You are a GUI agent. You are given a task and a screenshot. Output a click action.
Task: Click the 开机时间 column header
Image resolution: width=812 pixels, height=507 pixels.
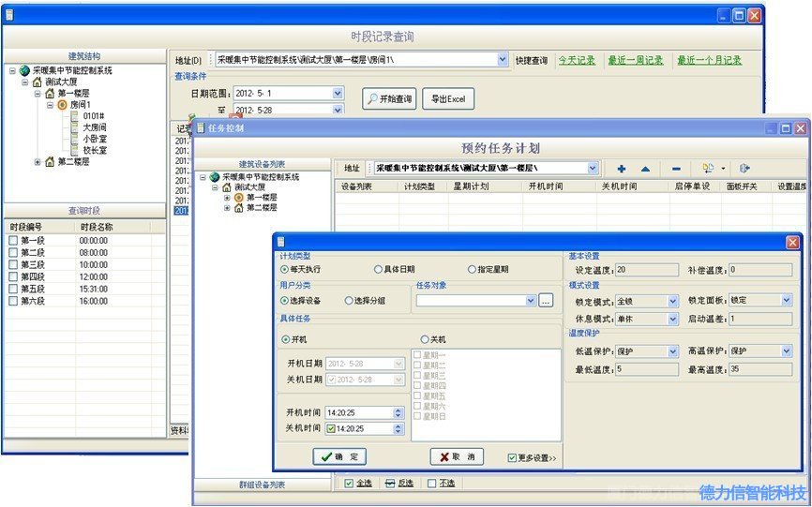pyautogui.click(x=547, y=186)
